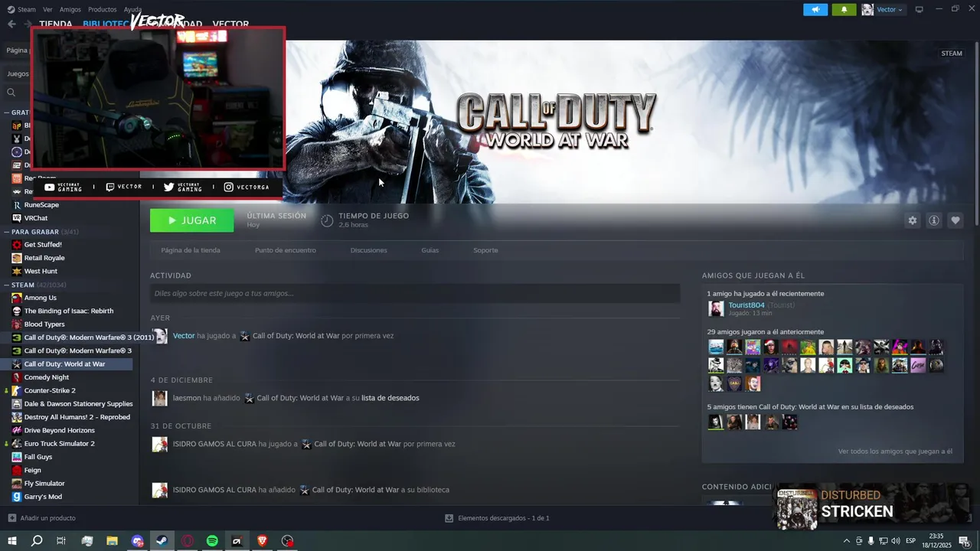Open the Ver menu

(x=47, y=9)
